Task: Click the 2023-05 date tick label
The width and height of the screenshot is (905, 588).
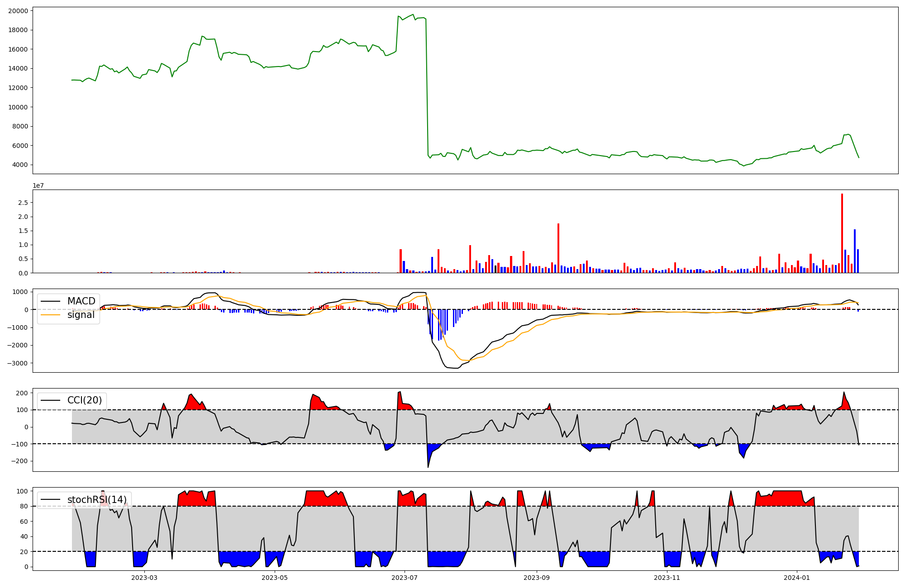Action: (275, 578)
